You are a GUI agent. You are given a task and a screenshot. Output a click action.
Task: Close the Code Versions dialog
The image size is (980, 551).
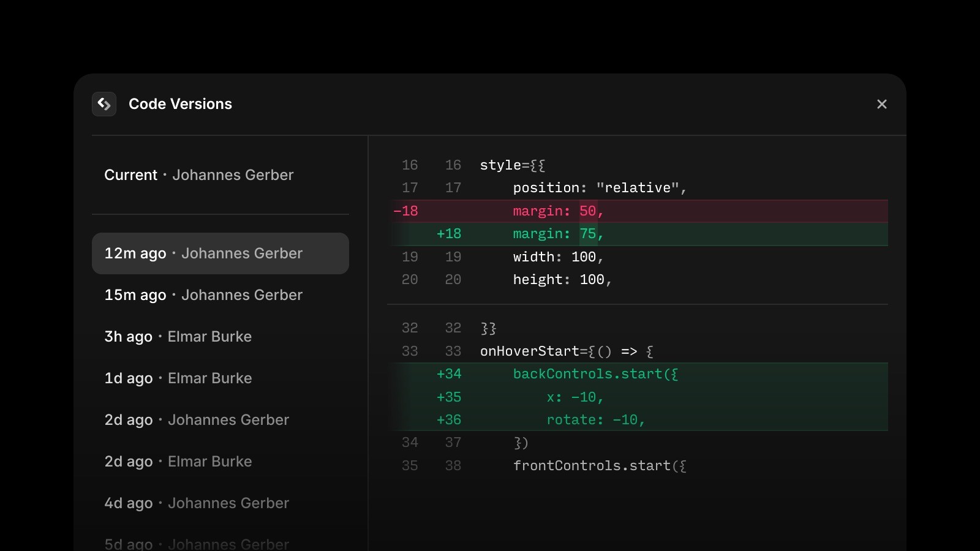(881, 104)
